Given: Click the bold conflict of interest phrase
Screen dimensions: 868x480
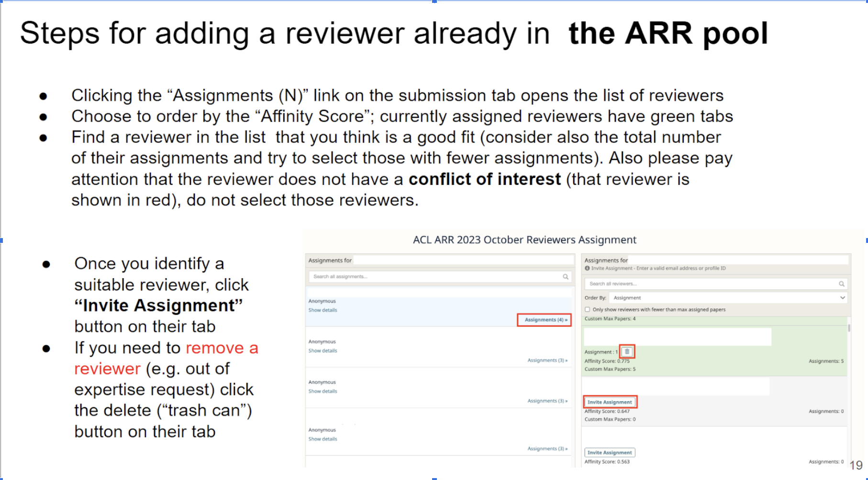Looking at the screenshot, I should 484,179.
